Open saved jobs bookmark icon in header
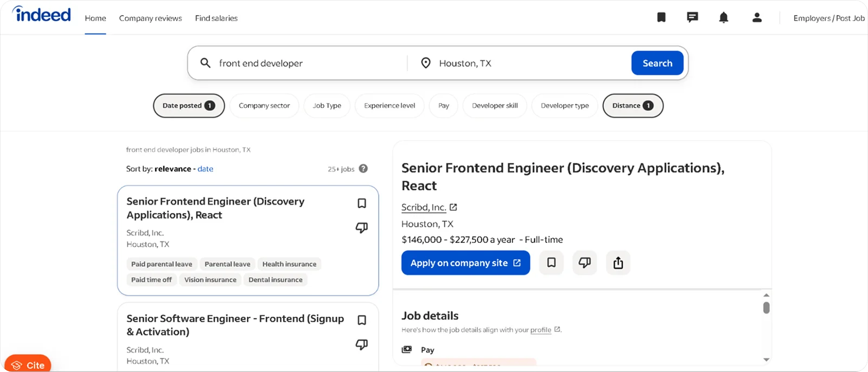Viewport: 868px width, 372px height. 661,17
